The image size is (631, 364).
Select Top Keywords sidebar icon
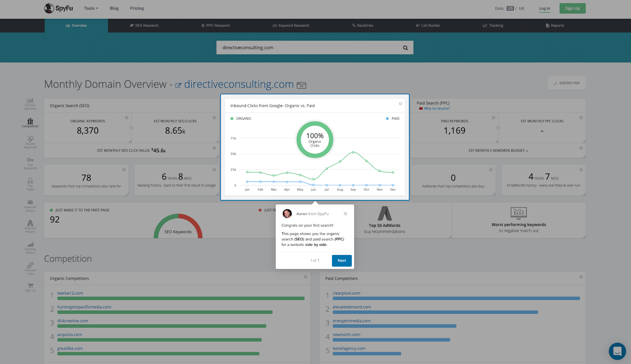click(30, 163)
